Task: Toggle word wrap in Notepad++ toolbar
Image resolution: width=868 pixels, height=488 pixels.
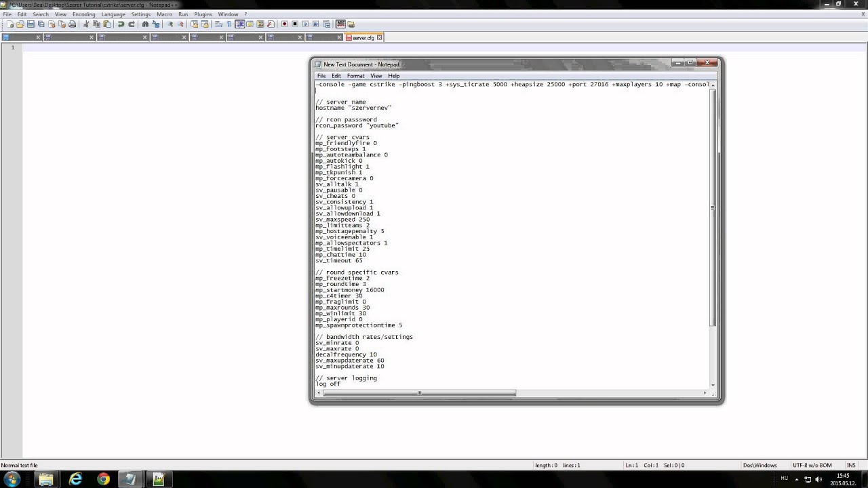Action: coord(219,24)
